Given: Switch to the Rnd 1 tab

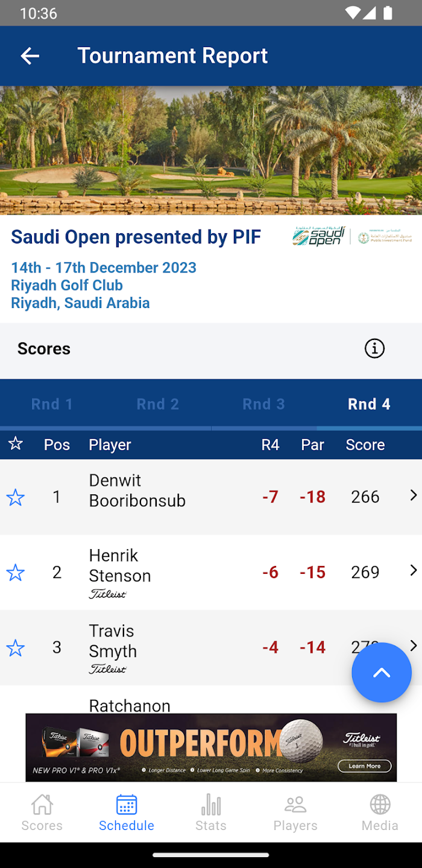Looking at the screenshot, I should pyautogui.click(x=52, y=404).
